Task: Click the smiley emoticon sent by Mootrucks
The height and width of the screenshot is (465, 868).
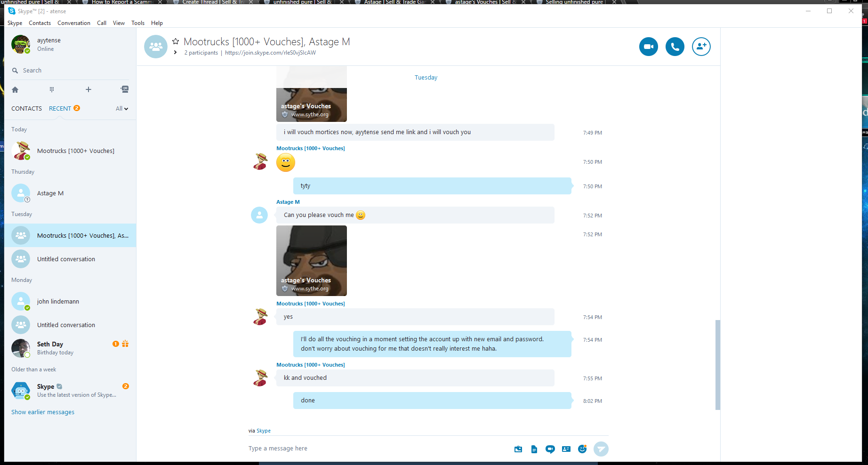Action: pos(286,162)
